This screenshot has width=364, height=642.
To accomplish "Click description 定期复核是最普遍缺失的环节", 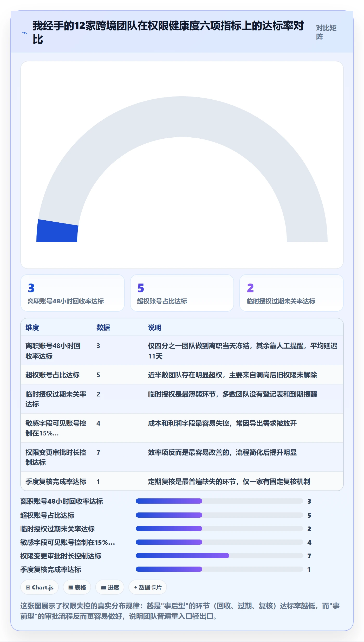I will point(229,481).
